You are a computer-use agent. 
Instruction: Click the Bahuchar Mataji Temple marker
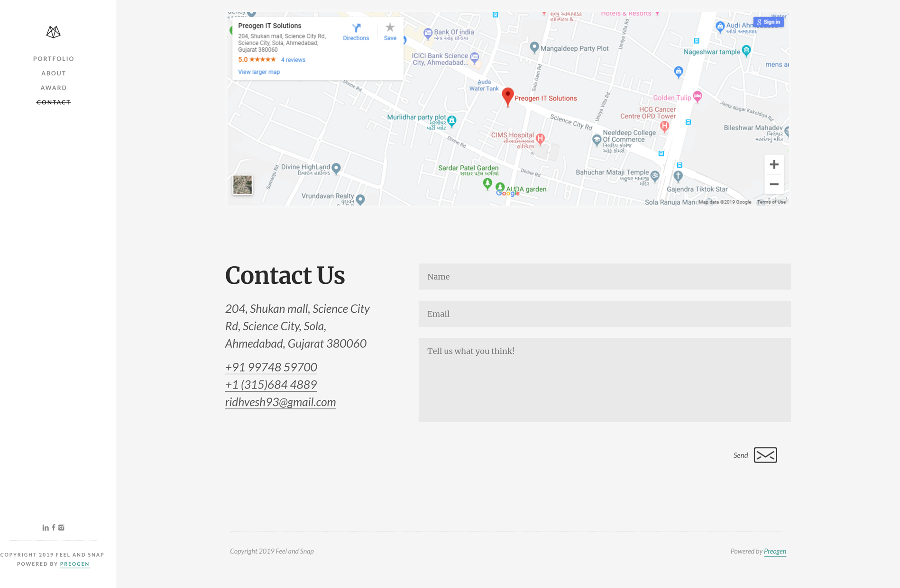coord(655,176)
